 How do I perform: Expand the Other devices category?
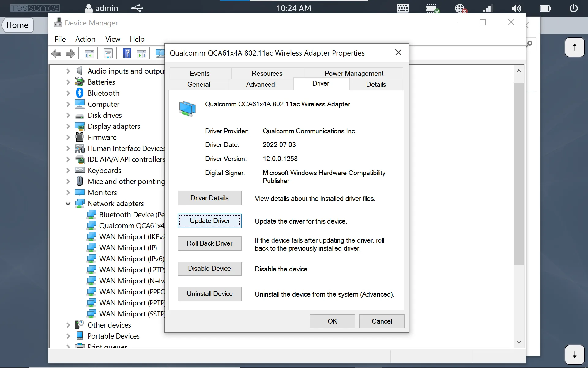point(68,325)
